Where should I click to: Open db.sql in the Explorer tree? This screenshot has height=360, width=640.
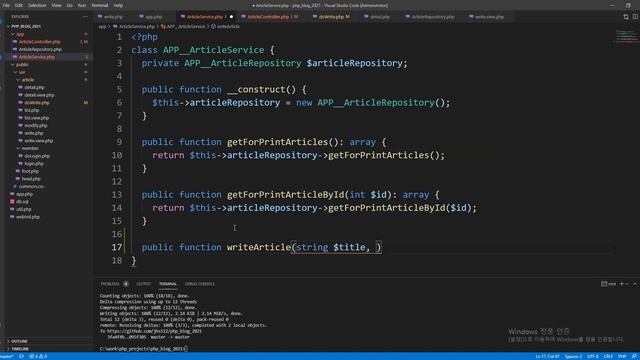pos(22,202)
